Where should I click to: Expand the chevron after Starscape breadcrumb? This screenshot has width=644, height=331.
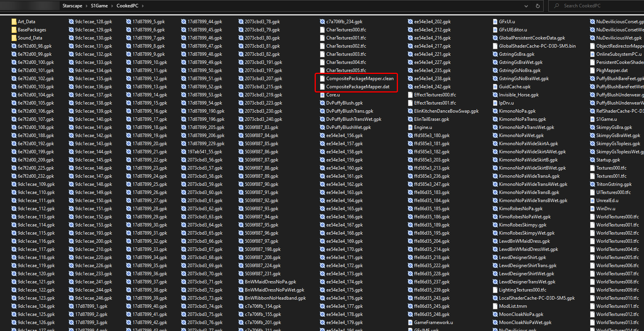(x=86, y=6)
